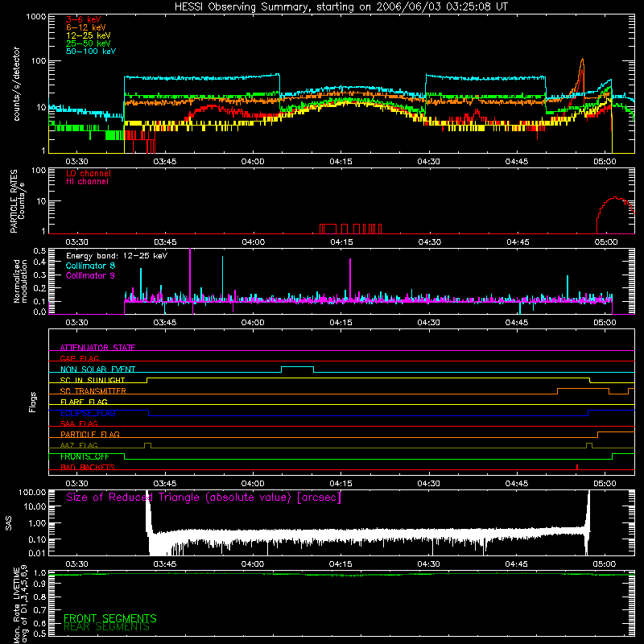Click the SC TRANSMITTER flag label
Viewport: 644px width, 644px height.
(93, 391)
